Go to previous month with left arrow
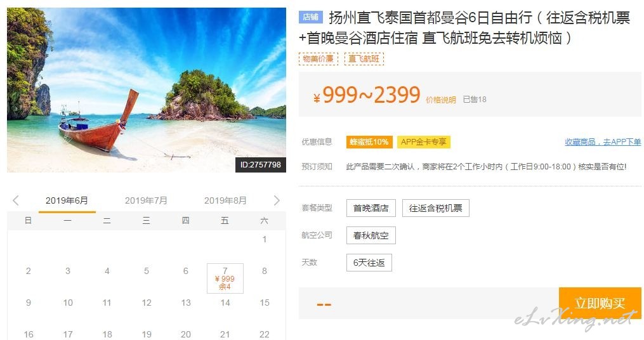This screenshot has height=340, width=644. 16,200
